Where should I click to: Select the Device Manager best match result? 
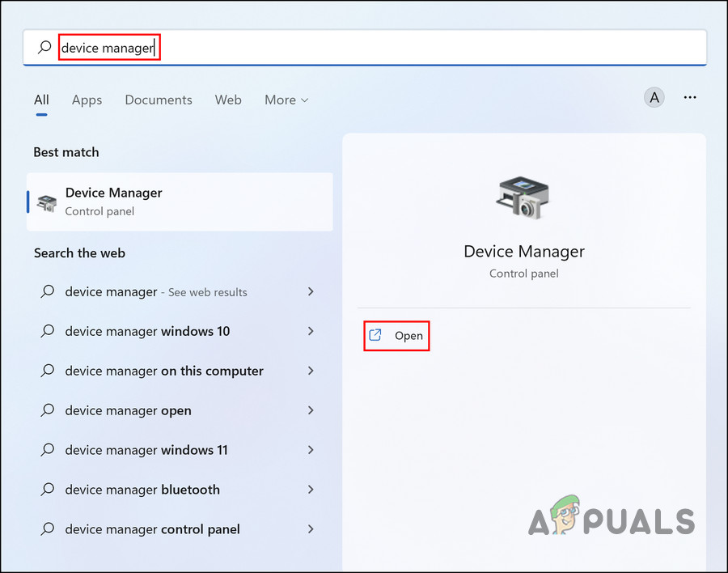(180, 202)
